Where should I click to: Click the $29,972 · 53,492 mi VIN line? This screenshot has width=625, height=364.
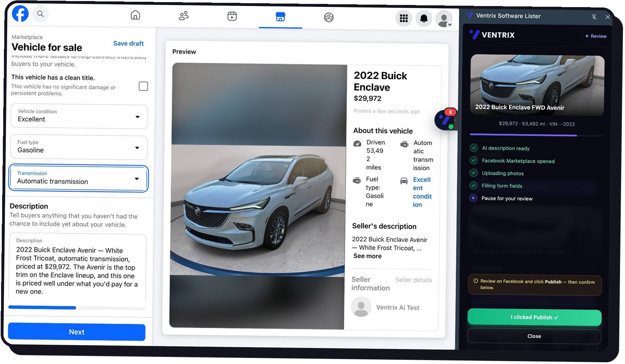pyautogui.click(x=537, y=124)
